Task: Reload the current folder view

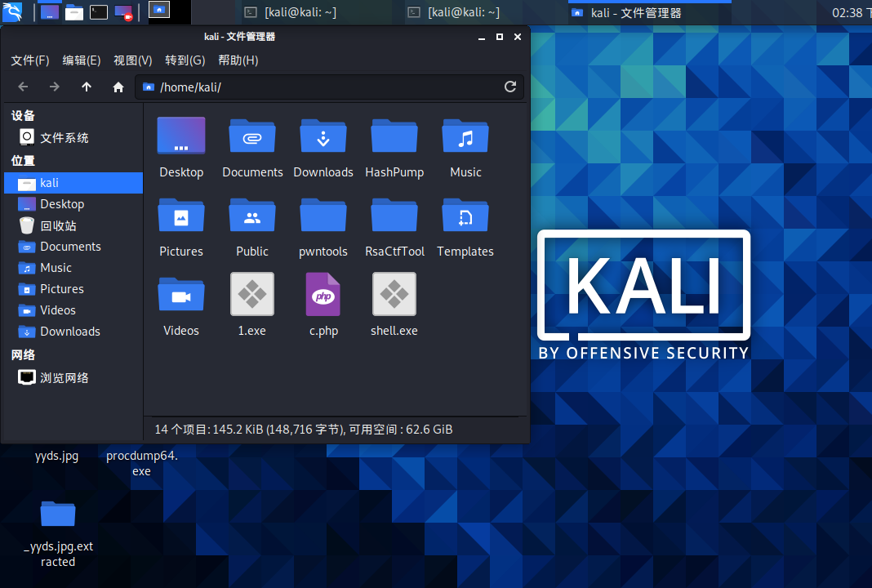Action: (x=510, y=87)
